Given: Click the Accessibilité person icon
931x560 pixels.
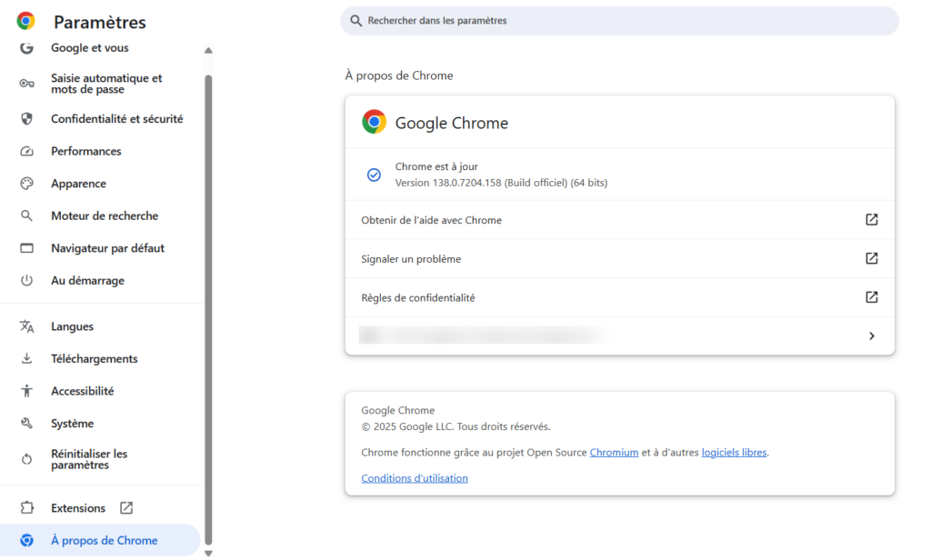Looking at the screenshot, I should (x=27, y=390).
